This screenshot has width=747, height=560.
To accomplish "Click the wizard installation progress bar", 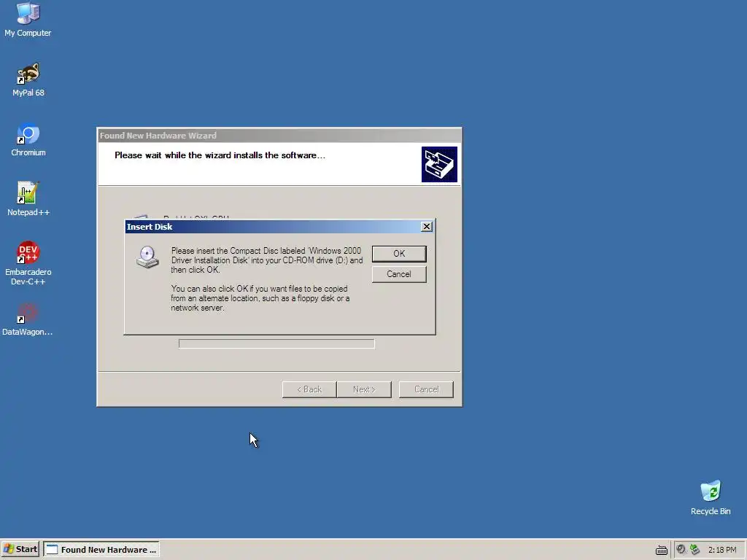I will (x=276, y=344).
